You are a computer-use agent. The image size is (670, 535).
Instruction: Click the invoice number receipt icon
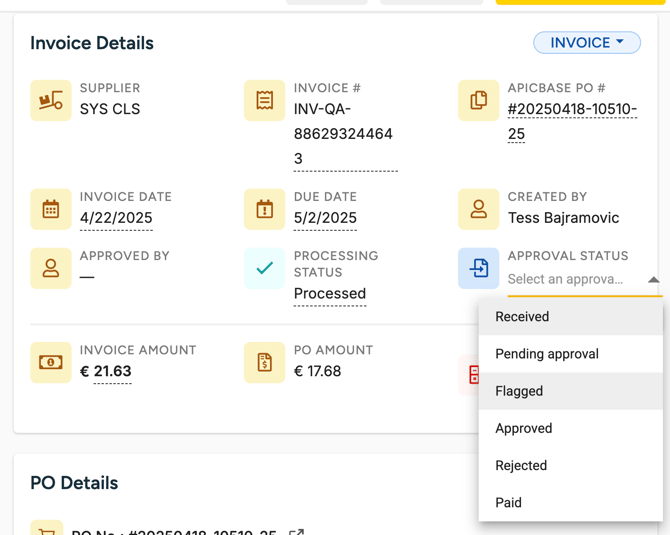coord(264,101)
